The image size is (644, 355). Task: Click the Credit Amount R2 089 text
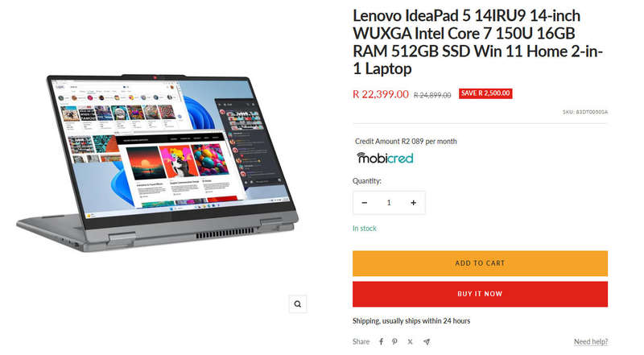click(x=406, y=142)
